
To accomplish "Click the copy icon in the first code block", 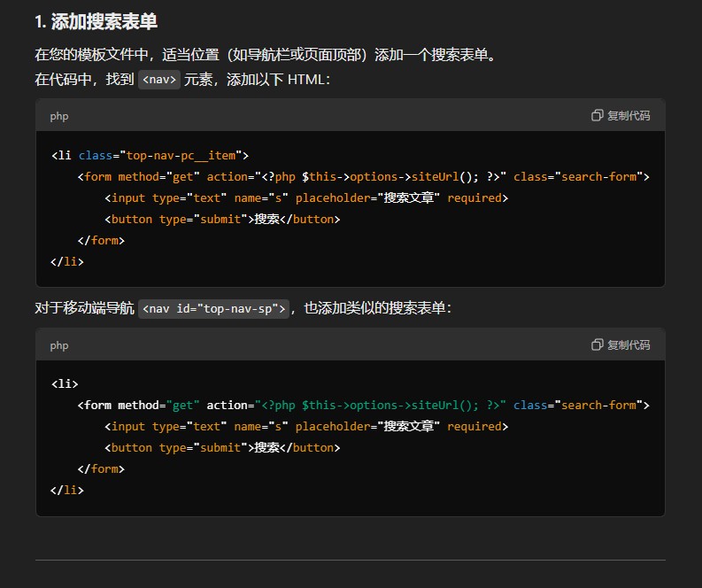I will tap(598, 116).
